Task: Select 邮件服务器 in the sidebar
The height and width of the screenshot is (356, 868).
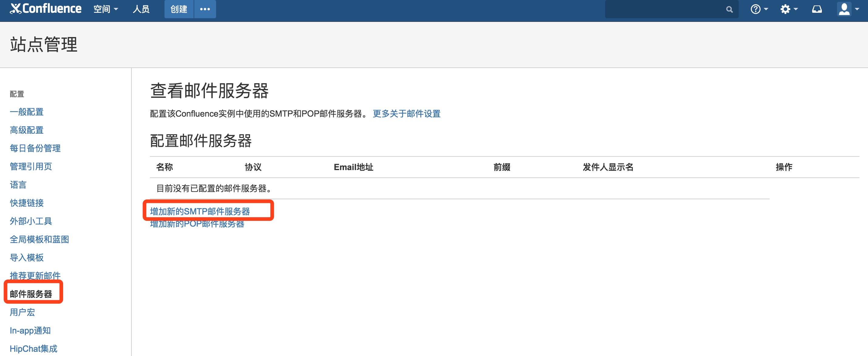Action: point(31,294)
